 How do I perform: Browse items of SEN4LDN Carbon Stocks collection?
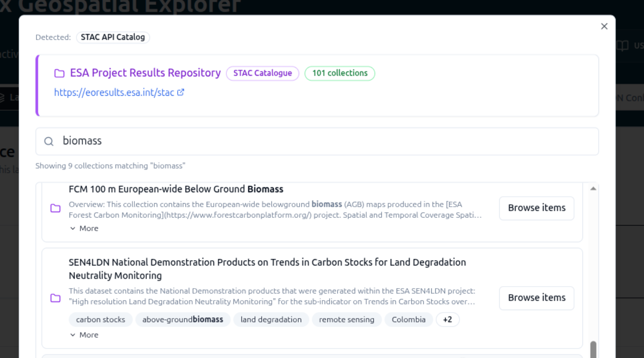[x=537, y=298]
